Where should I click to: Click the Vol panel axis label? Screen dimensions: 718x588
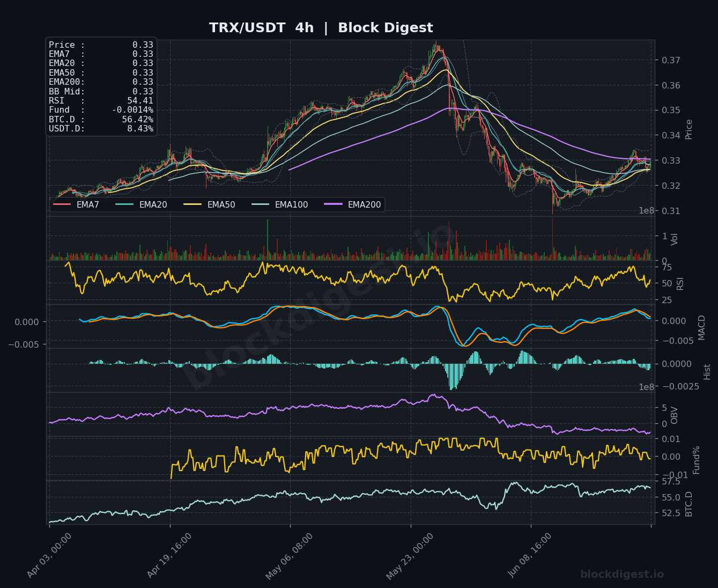tap(675, 239)
